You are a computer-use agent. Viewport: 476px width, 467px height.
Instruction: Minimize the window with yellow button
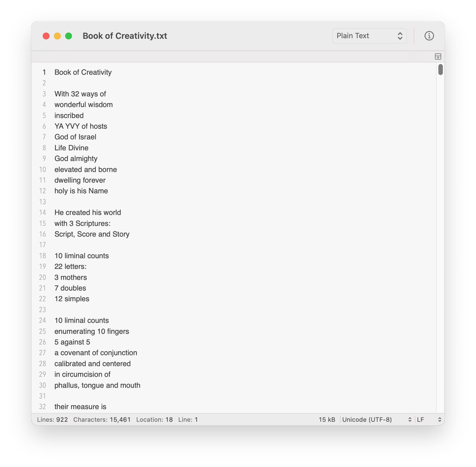[x=57, y=36]
